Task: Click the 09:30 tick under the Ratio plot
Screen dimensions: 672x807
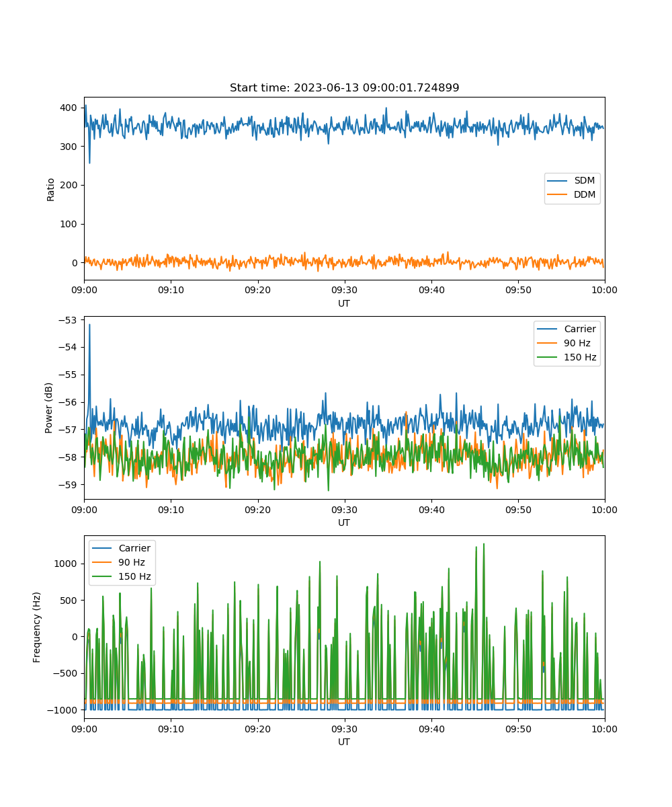Action: click(344, 290)
